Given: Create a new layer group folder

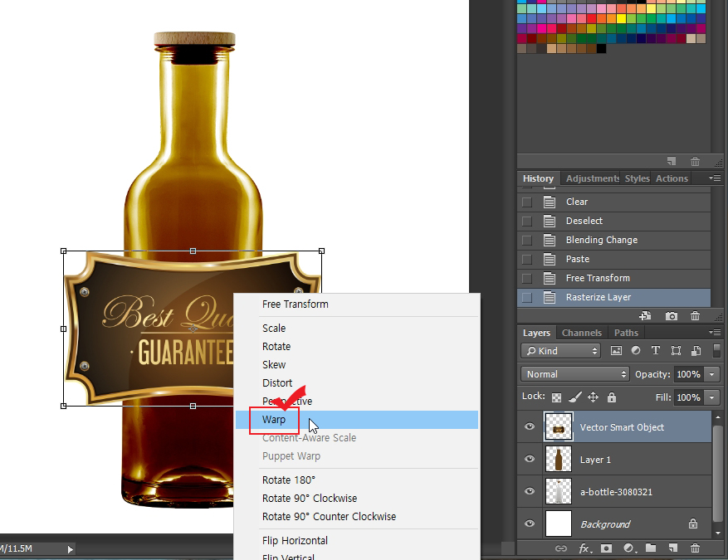Looking at the screenshot, I should [x=651, y=548].
